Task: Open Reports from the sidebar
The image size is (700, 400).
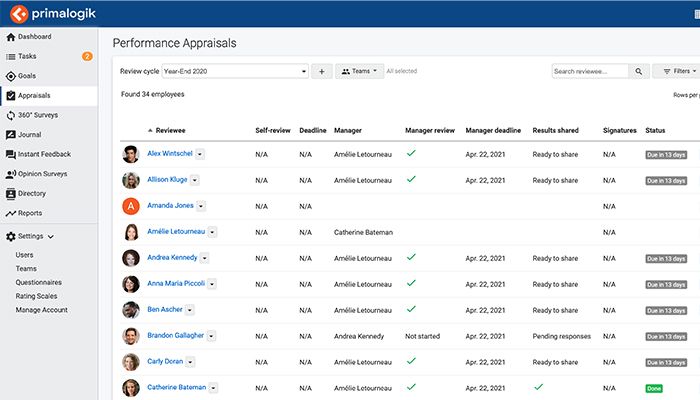Action: pos(30,213)
